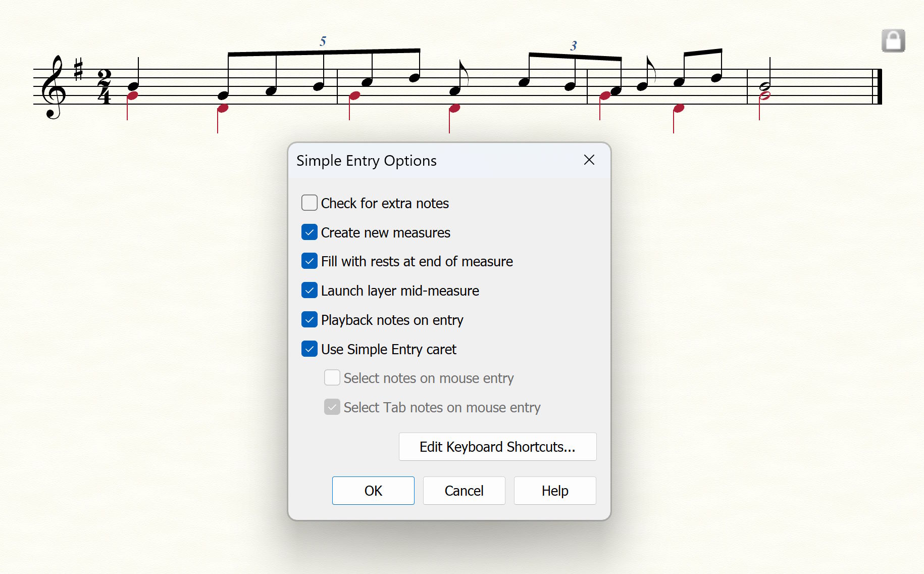Open Edit Keyboard Shortcuts dialog

point(497,447)
